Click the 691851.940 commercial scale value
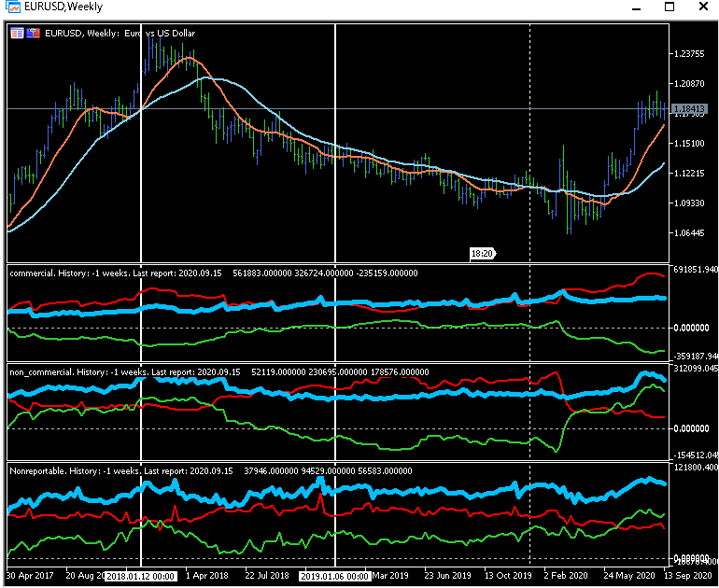The width and height of the screenshot is (719, 588). (695, 270)
